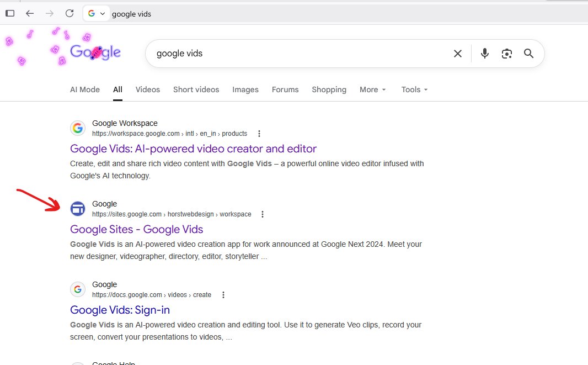Open the Short videos tab
The height and width of the screenshot is (365, 588).
click(196, 90)
